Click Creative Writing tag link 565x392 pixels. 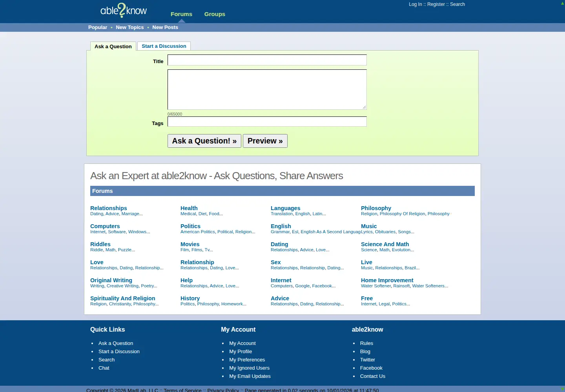pos(122,286)
